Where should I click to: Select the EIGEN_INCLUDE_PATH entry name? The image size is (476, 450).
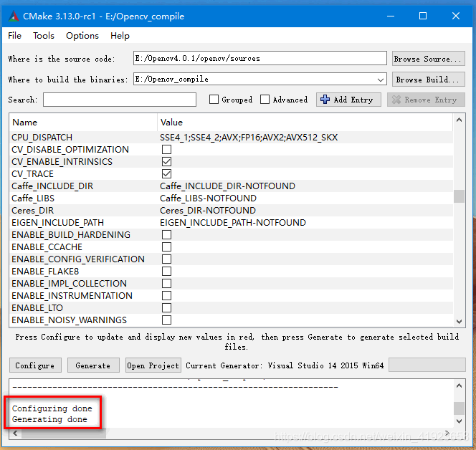57,222
